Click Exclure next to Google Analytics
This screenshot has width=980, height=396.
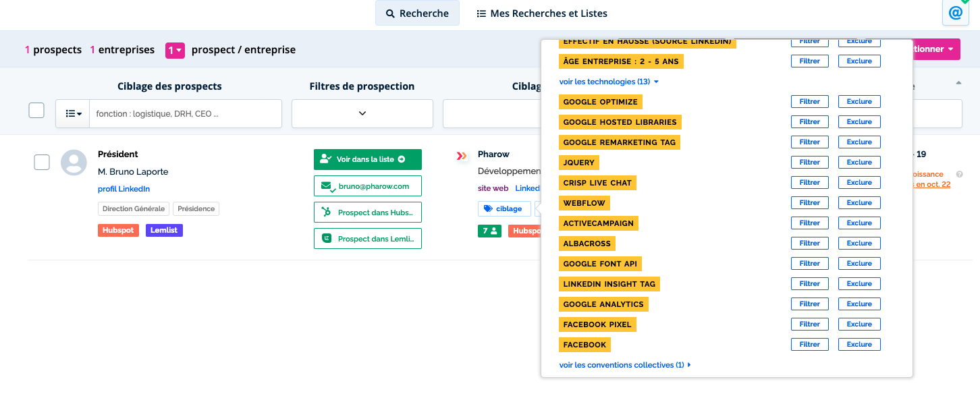click(x=859, y=304)
